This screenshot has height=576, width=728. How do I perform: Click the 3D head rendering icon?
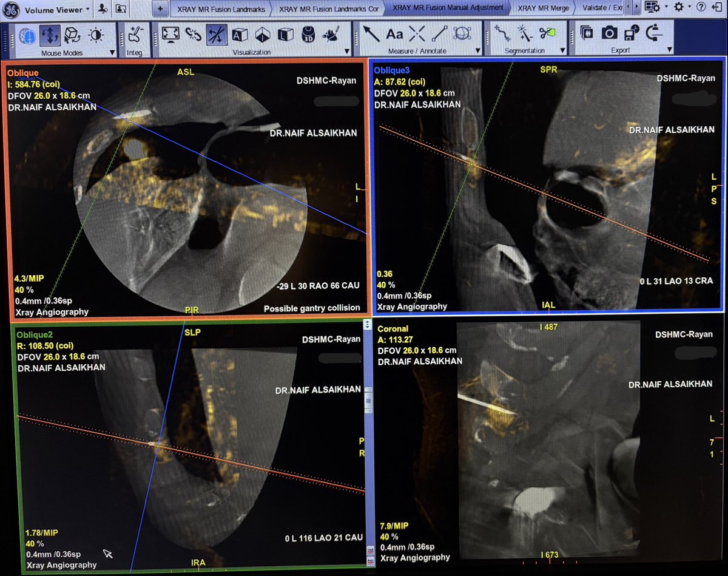click(308, 35)
